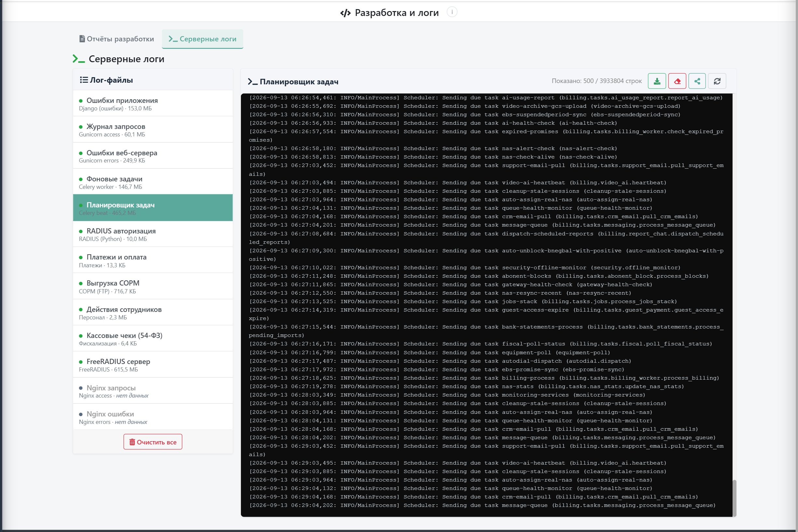
Task: Click the Лог-файлы list icon
Action: pyautogui.click(x=83, y=80)
